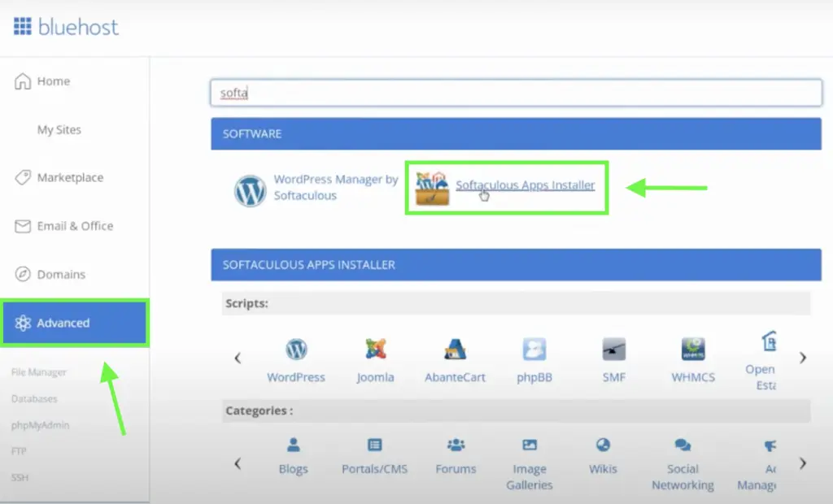Screen dimensions: 833x504
Task: Open the Forums category icon
Action: coord(456,445)
